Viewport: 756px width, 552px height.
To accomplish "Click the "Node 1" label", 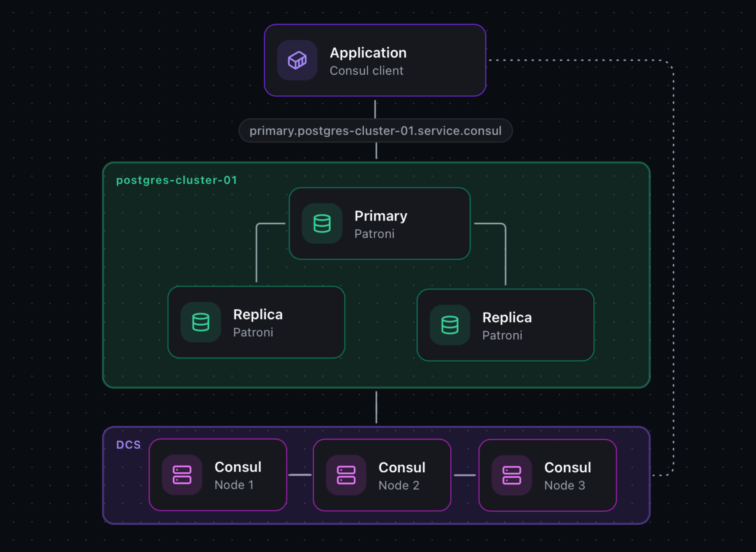I will click(234, 485).
